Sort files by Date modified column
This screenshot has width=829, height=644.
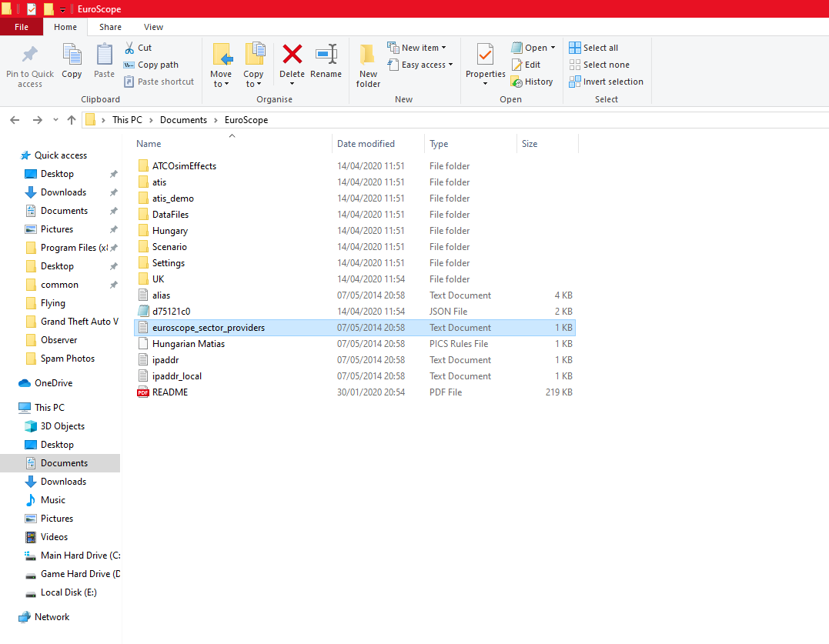(x=366, y=144)
